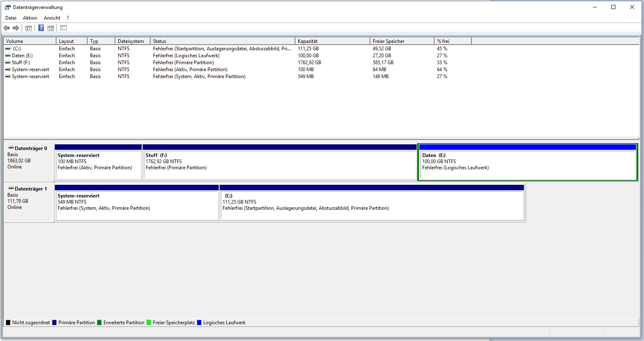Select the Datenträger 1 disk label
Viewport: 644px width, 341px height.
(x=31, y=189)
